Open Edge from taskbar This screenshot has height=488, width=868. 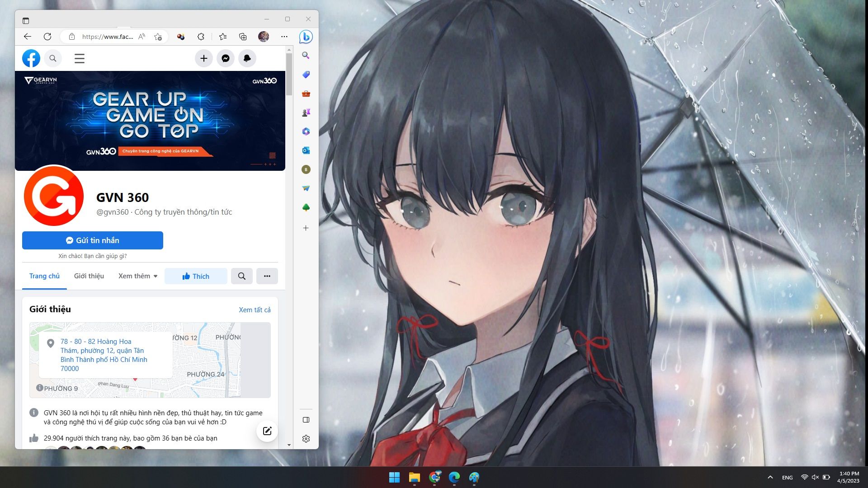click(x=454, y=477)
